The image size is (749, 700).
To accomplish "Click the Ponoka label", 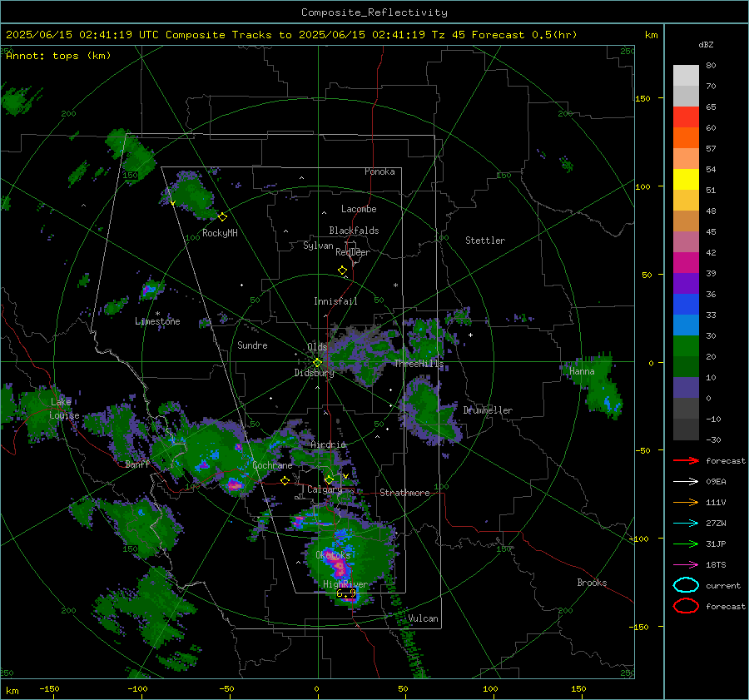I will pyautogui.click(x=379, y=171).
